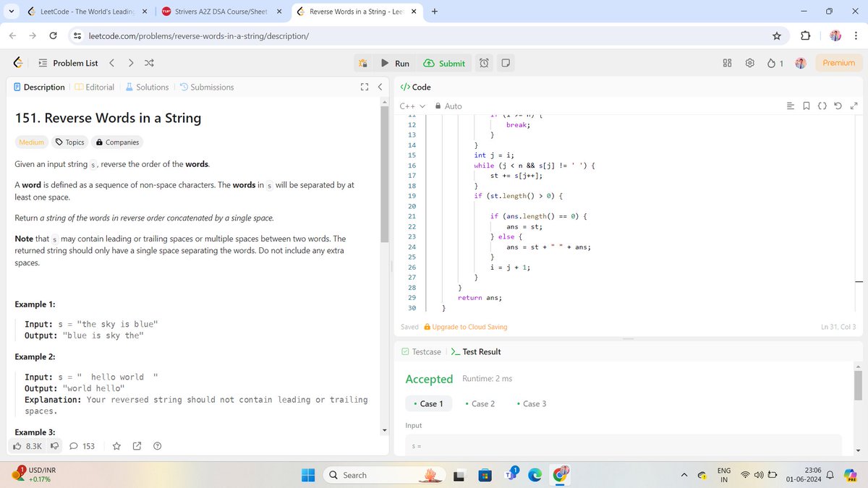
Task: Go to the next problem arrow
Action: [x=131, y=63]
